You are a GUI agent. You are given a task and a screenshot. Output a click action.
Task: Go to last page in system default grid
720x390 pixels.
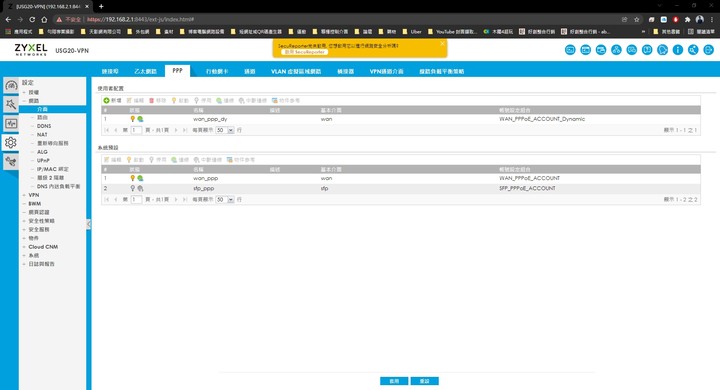[185, 199]
